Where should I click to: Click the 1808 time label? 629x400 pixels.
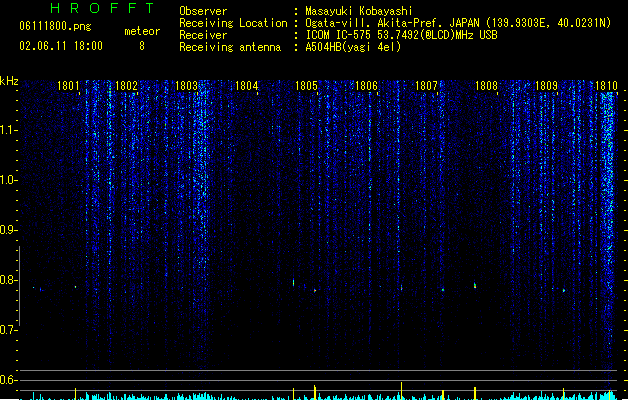tap(486, 86)
